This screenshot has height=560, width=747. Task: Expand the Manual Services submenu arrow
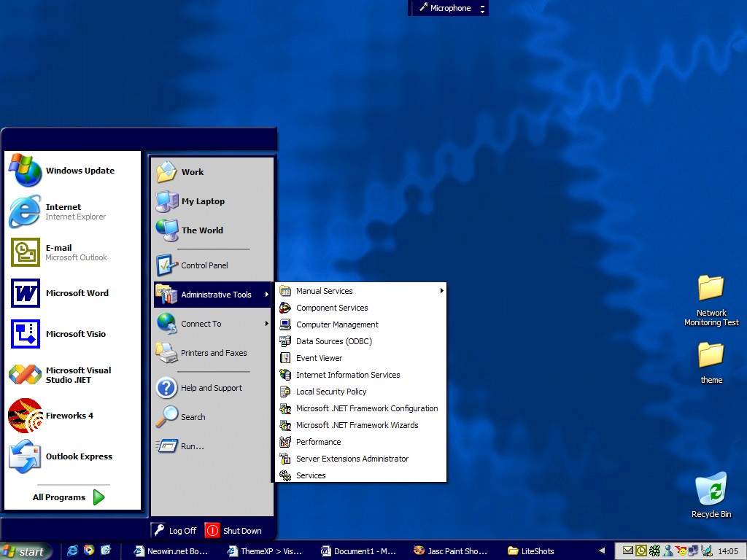click(441, 290)
